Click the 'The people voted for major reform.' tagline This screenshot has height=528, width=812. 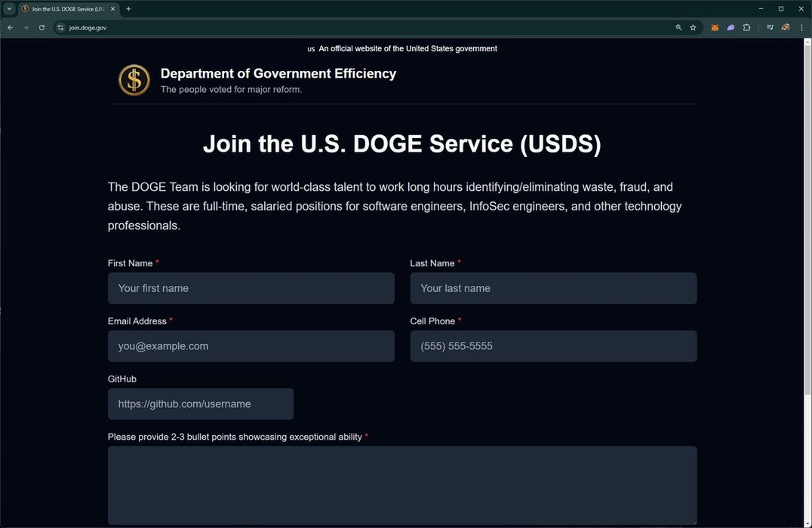click(x=231, y=90)
